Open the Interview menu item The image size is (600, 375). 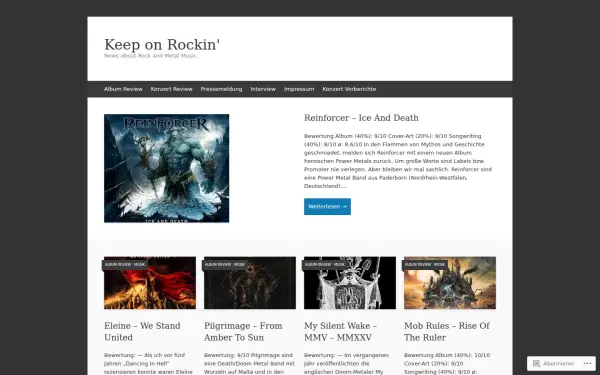[263, 89]
